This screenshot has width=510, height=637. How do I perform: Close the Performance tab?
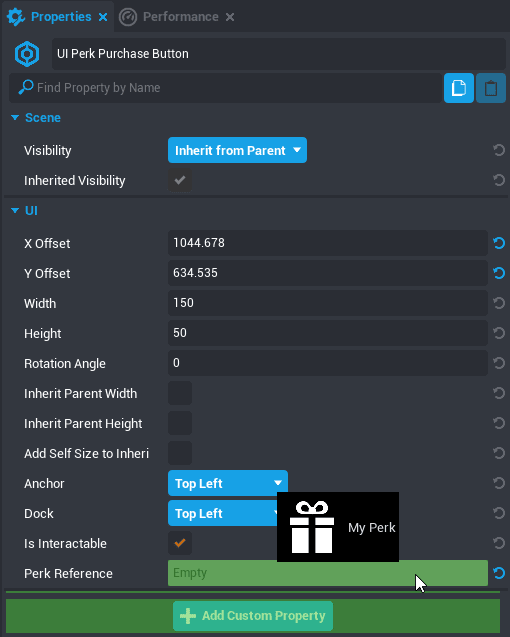point(230,17)
